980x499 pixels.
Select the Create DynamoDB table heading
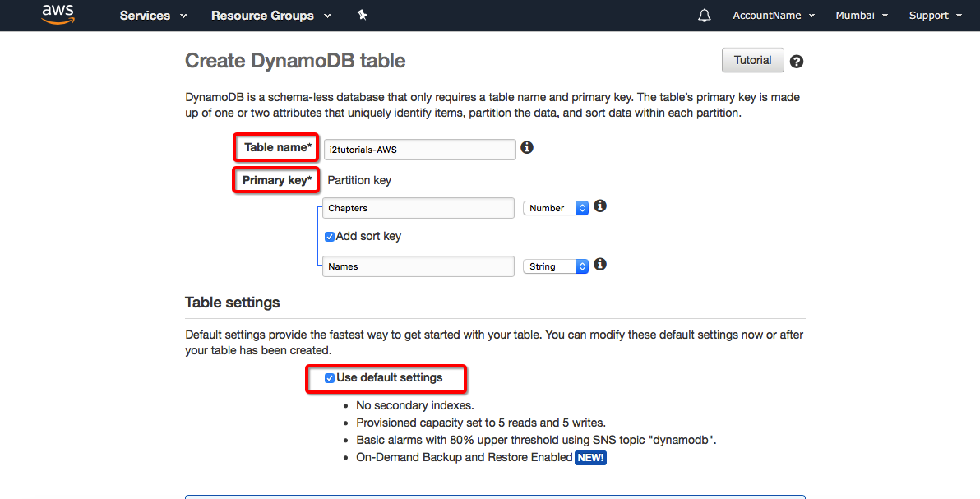296,61
